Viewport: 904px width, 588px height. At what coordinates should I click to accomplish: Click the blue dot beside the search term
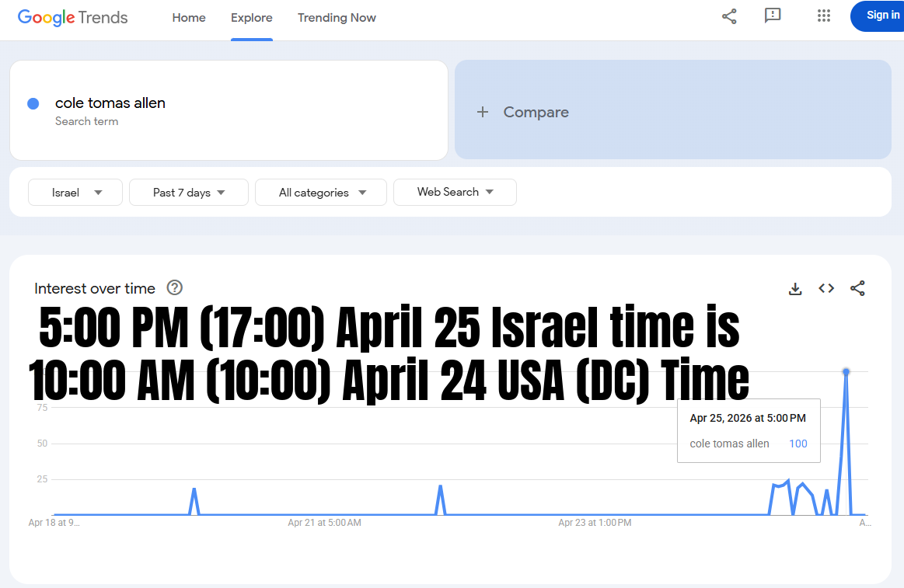[33, 103]
